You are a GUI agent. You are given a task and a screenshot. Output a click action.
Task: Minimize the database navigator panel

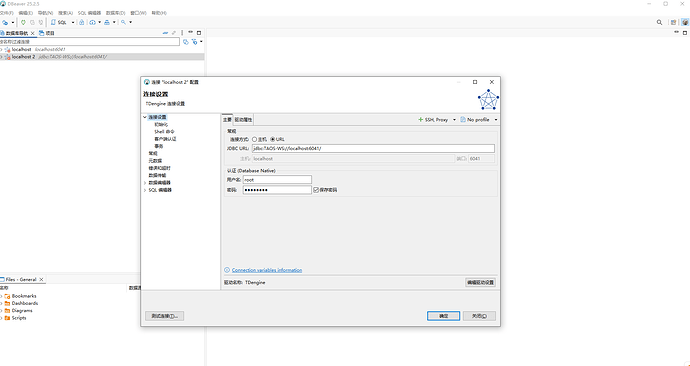click(191, 33)
